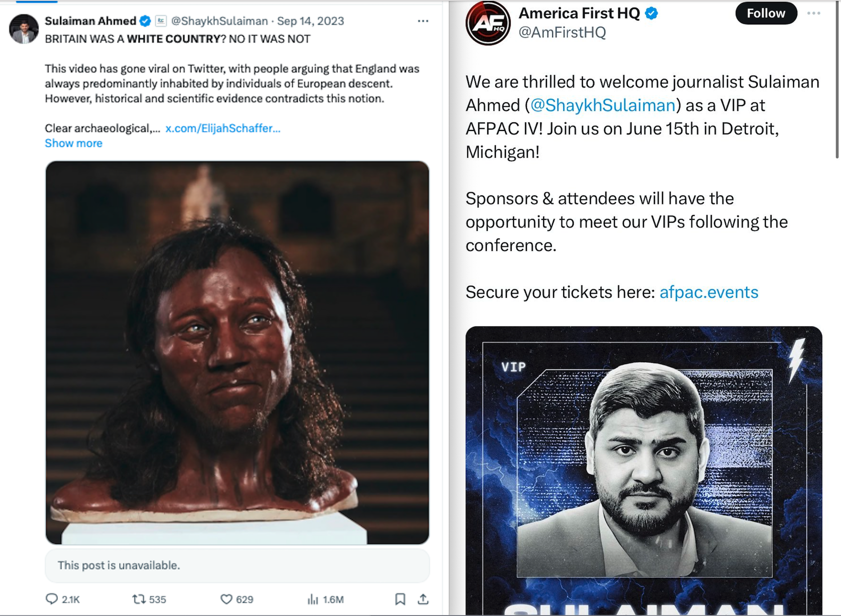Image resolution: width=841 pixels, height=616 pixels.
Task: Click the affiliate badge beside Sulaiman Ahmed's name
Action: point(161,21)
